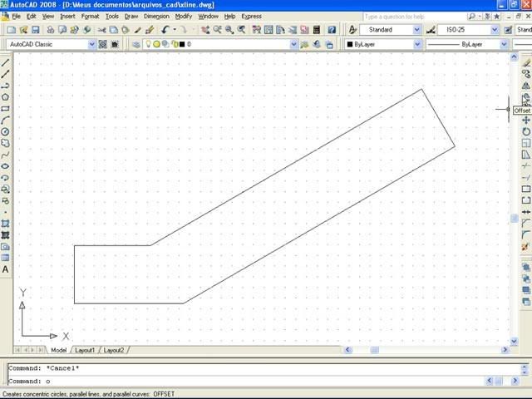
Task: Select the Circle tool
Action: coord(5,131)
